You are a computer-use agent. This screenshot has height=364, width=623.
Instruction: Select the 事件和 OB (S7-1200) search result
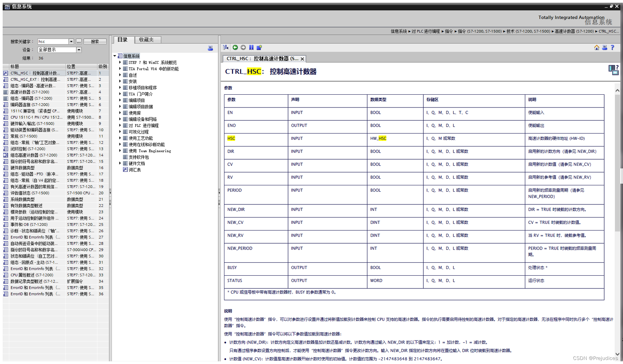tap(56, 224)
